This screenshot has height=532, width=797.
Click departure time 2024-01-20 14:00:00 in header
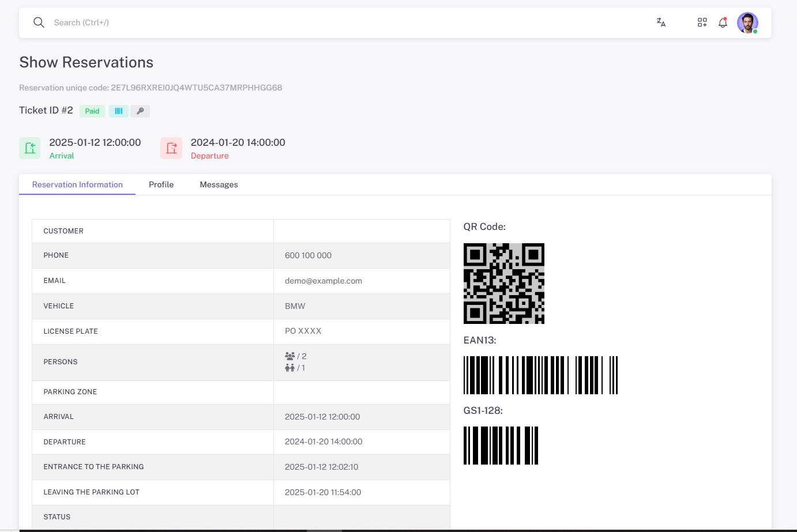[x=238, y=142]
